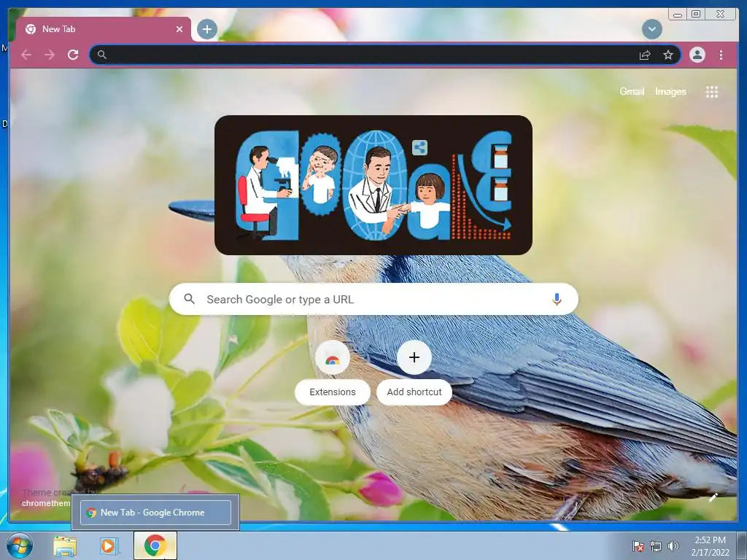Click the network icon in system tray
747x560 pixels.
click(656, 546)
